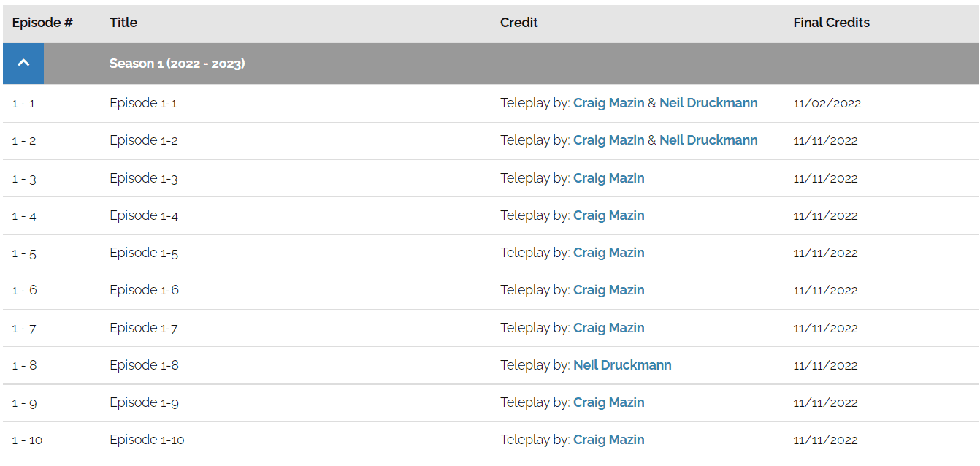Screen dimensions: 980x466
Task: Open Craig Mazin credit for episode 1-4
Action: pos(608,215)
